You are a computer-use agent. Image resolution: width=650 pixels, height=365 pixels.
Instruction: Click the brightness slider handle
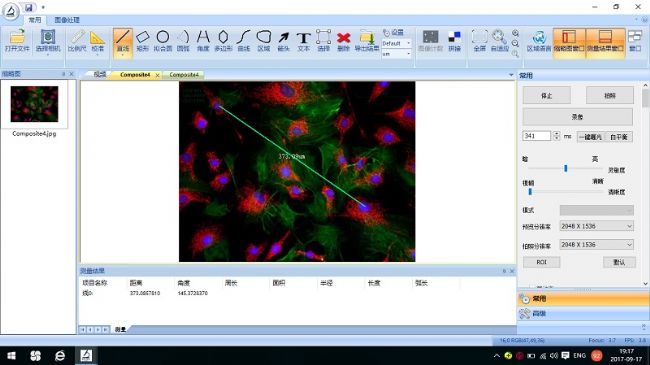pos(565,168)
